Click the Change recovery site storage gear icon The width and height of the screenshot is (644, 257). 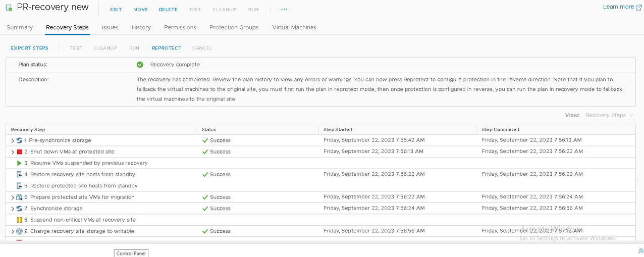click(19, 231)
